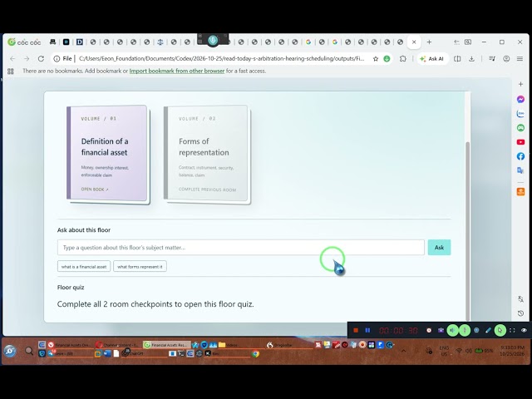Open the recorder timer clock icon
The height and width of the screenshot is (399, 532).
pos(429,330)
